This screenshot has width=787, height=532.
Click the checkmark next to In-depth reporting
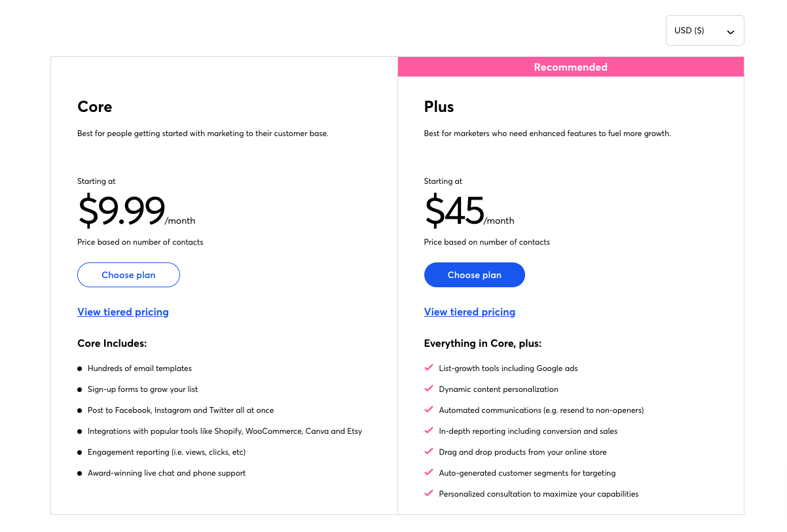click(429, 431)
